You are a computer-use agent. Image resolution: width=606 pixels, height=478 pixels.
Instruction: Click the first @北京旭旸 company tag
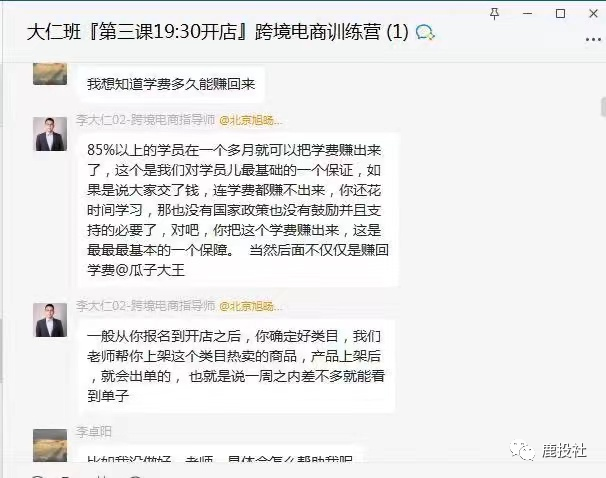pos(251,121)
